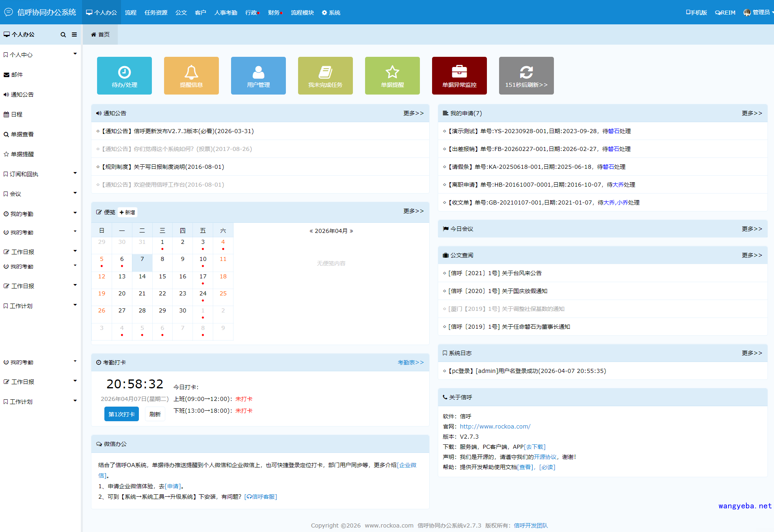Open the 人事考勤 top menu
Image resolution: width=774 pixels, height=532 pixels.
click(x=226, y=13)
